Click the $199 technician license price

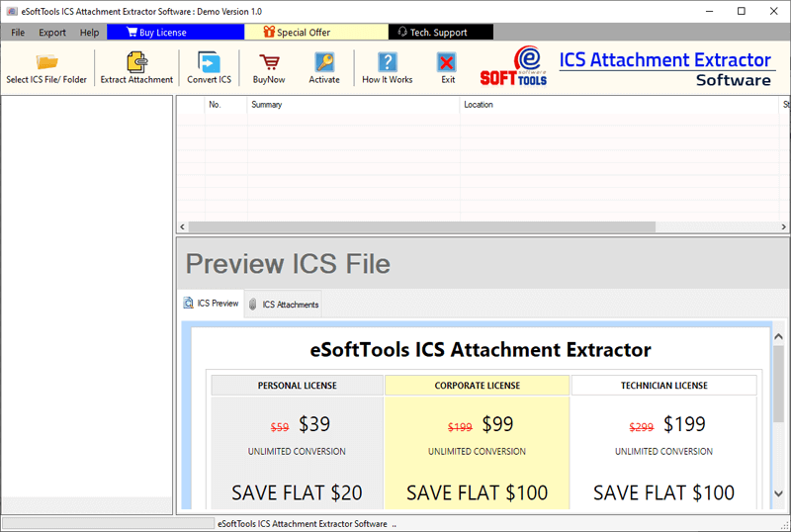pyautogui.click(x=684, y=424)
